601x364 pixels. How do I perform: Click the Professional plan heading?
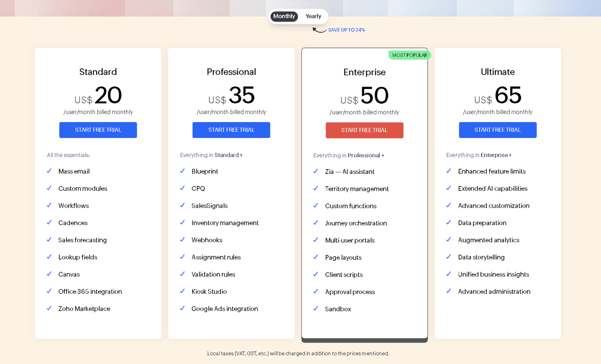[x=231, y=72]
